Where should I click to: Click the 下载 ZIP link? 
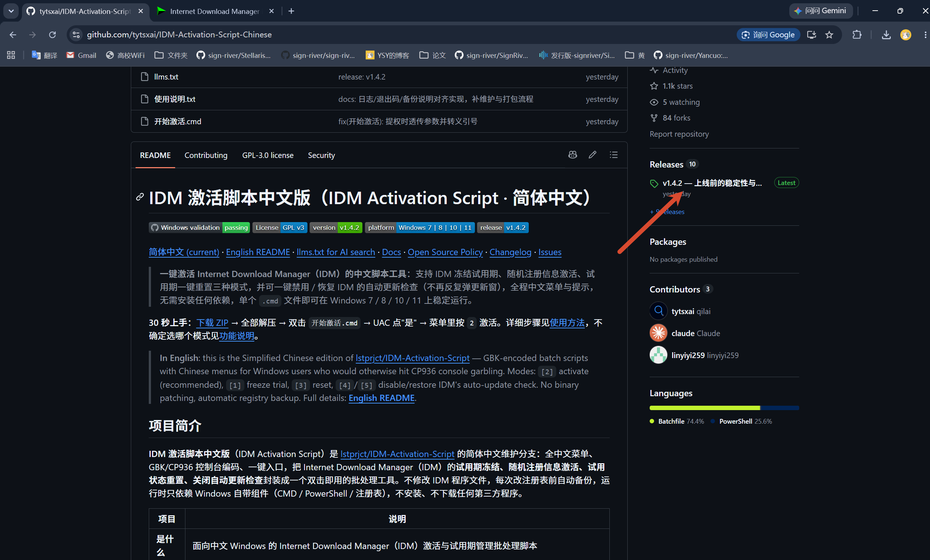213,323
